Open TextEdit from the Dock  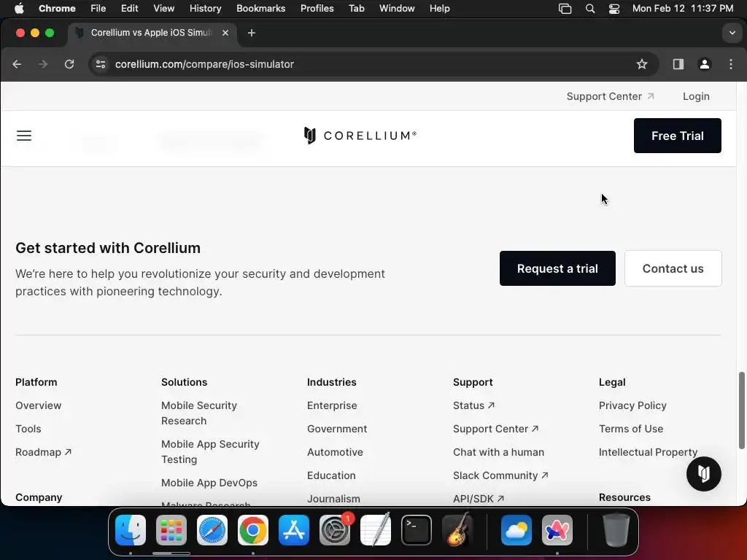point(376,530)
